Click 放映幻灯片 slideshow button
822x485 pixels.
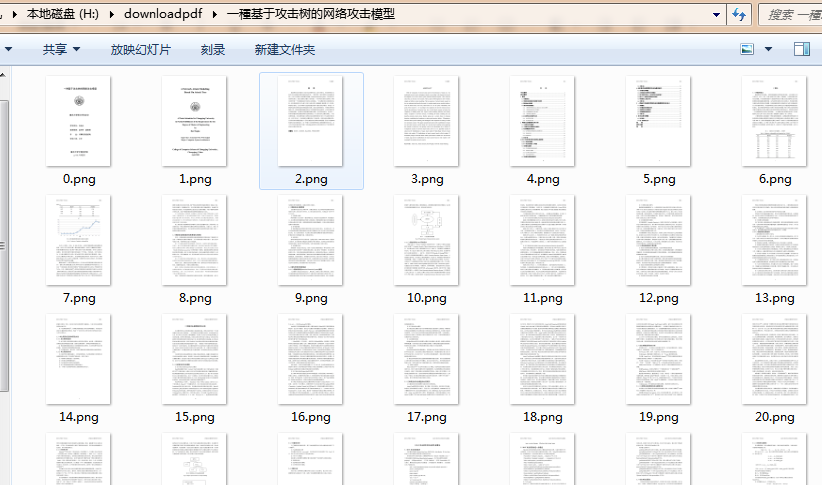pos(140,50)
